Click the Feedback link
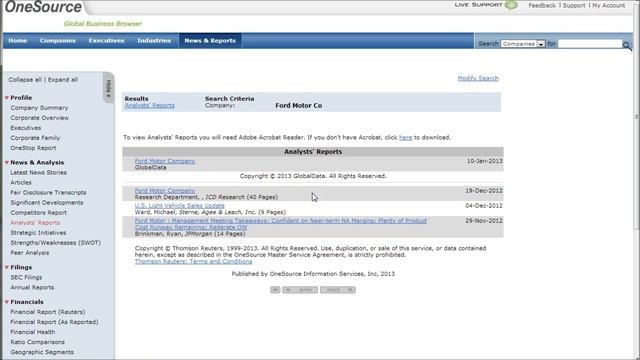This screenshot has height=360, width=640. pos(542,5)
